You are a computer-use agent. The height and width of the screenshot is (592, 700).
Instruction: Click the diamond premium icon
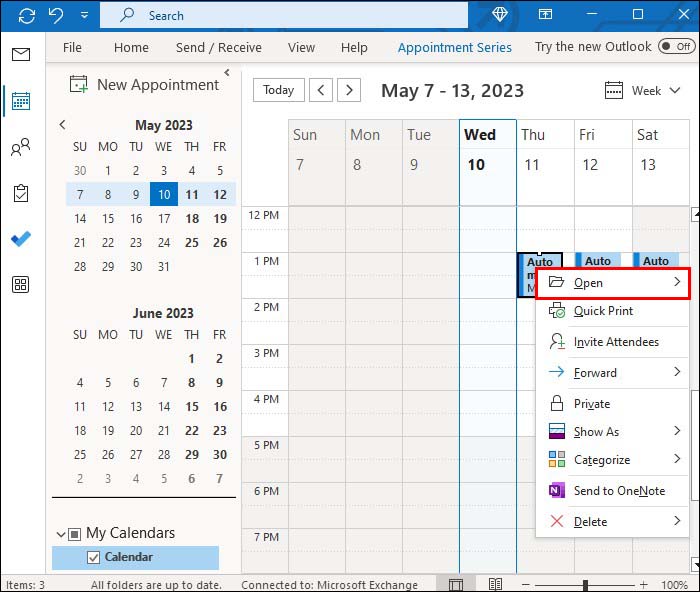coord(500,14)
